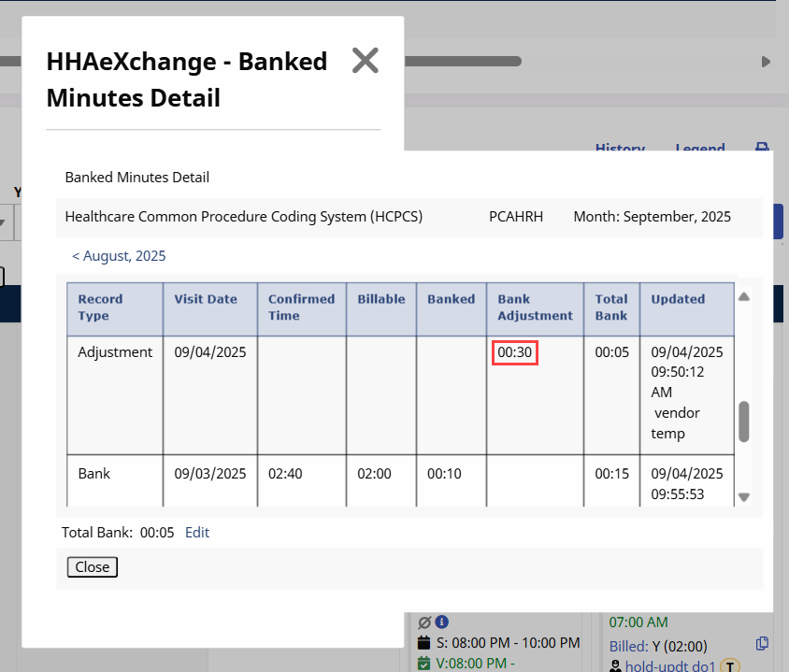Click the copy icon next to Billed
This screenshot has height=672, width=789.
pos(762,644)
